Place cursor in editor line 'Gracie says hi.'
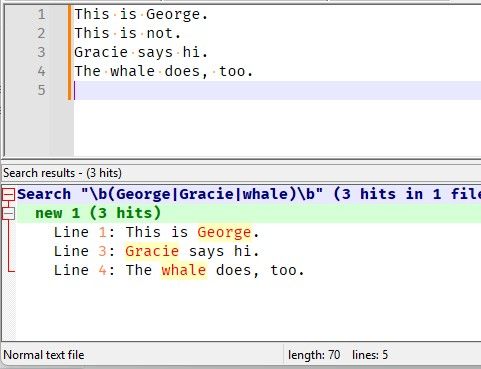 [x=141, y=52]
